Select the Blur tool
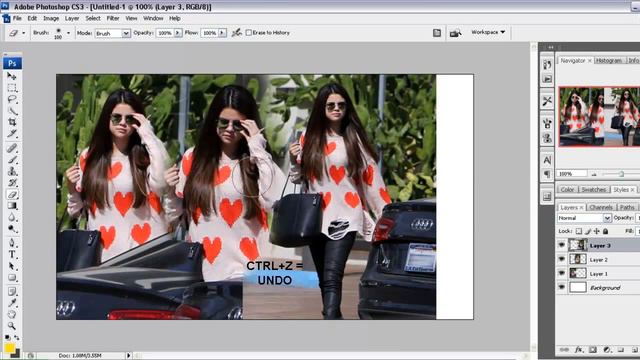Image resolution: width=640 pixels, height=360 pixels. click(12, 217)
